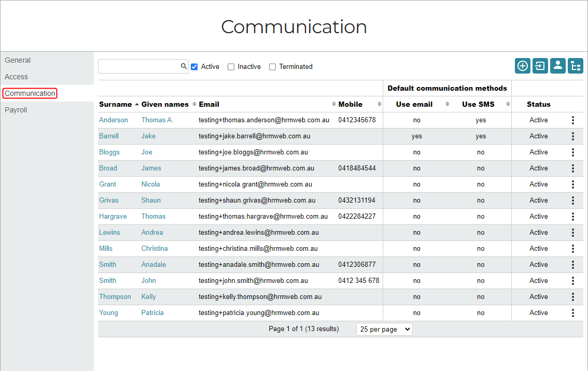Image resolution: width=588 pixels, height=371 pixels.
Task: Open the Thompson surname link
Action: point(115,297)
